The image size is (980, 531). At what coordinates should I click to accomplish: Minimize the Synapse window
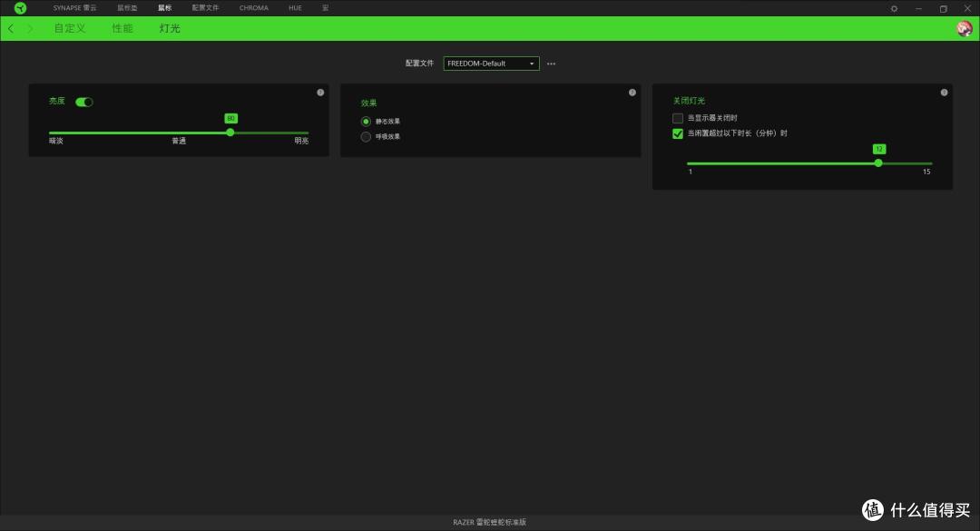(918, 9)
